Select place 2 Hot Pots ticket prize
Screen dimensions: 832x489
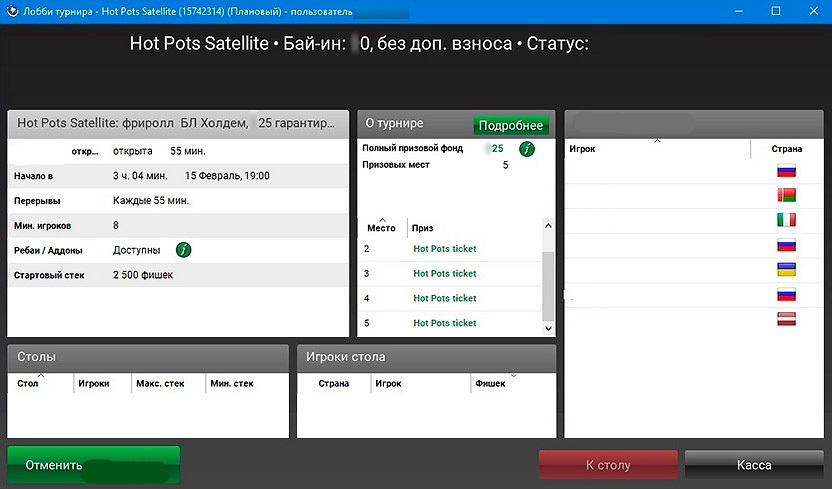point(450,249)
